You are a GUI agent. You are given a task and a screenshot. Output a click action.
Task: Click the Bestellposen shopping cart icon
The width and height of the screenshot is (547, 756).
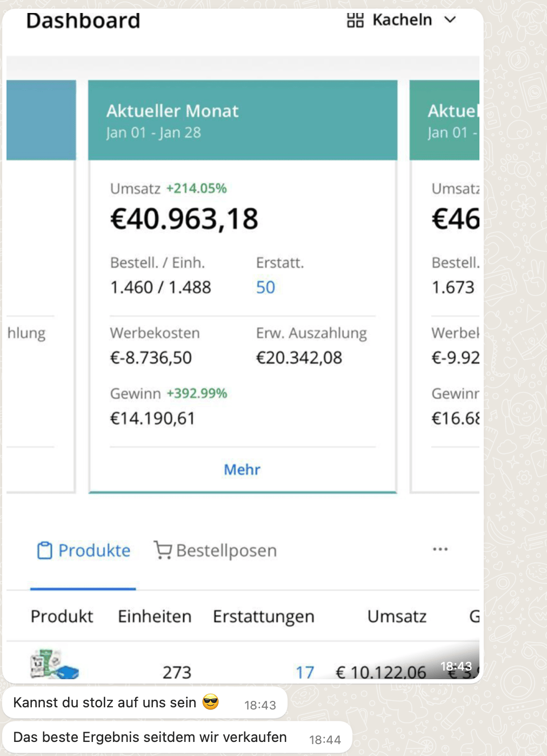(162, 550)
